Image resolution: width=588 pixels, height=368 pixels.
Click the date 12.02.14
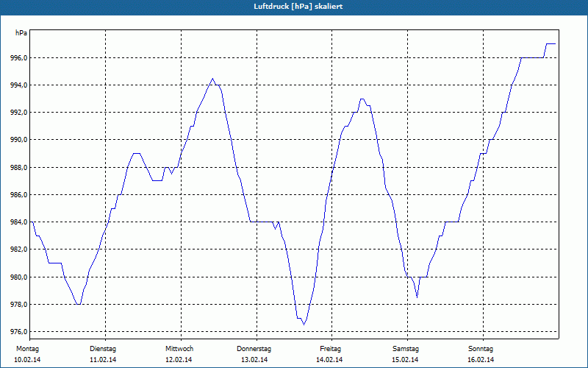[x=179, y=360]
